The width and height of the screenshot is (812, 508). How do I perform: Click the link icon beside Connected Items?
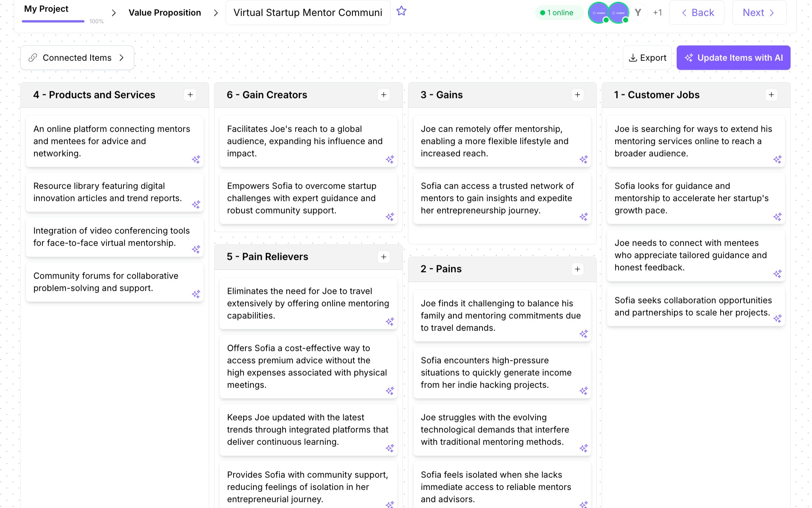click(32, 57)
